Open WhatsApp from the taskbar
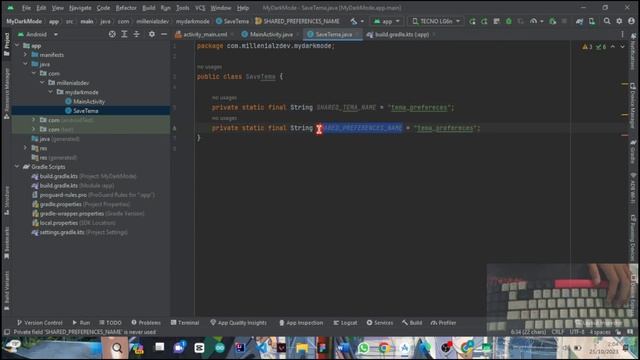Screen dimensions: 640x360 click(x=363, y=348)
